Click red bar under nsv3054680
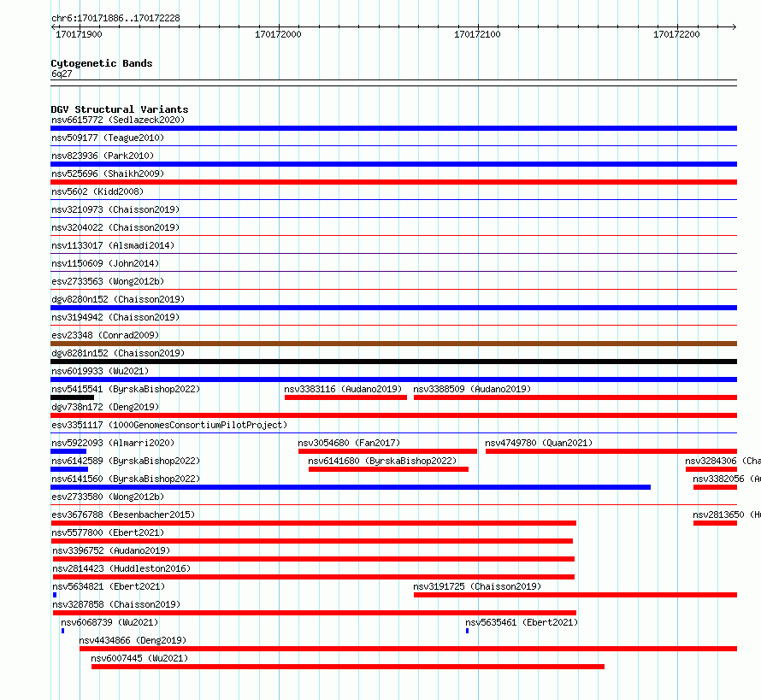 tap(388, 451)
